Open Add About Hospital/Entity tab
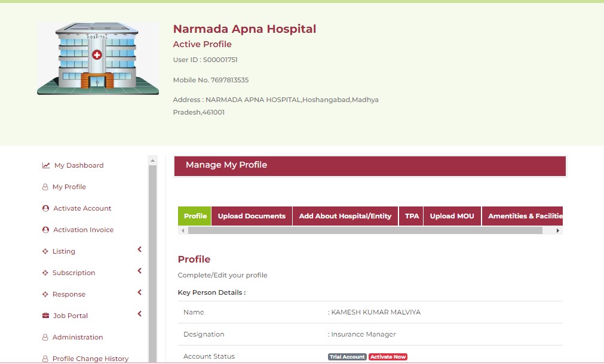 pos(345,216)
